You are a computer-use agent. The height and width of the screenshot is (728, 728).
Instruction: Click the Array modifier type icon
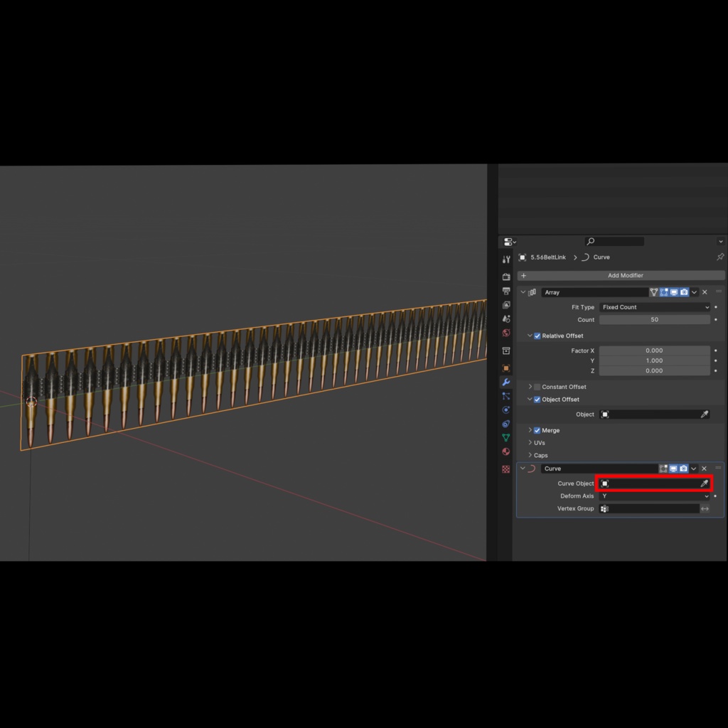coord(532,292)
